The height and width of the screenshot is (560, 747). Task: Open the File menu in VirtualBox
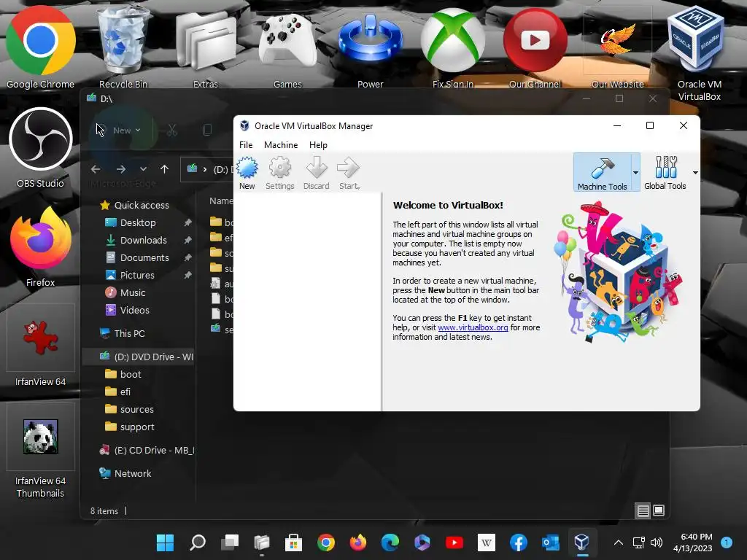point(246,145)
